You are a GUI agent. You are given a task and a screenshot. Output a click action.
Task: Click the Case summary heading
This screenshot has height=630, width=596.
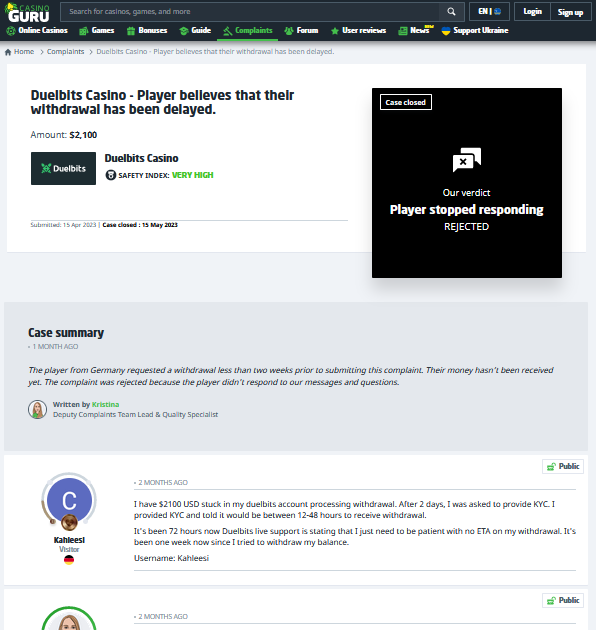[66, 333]
